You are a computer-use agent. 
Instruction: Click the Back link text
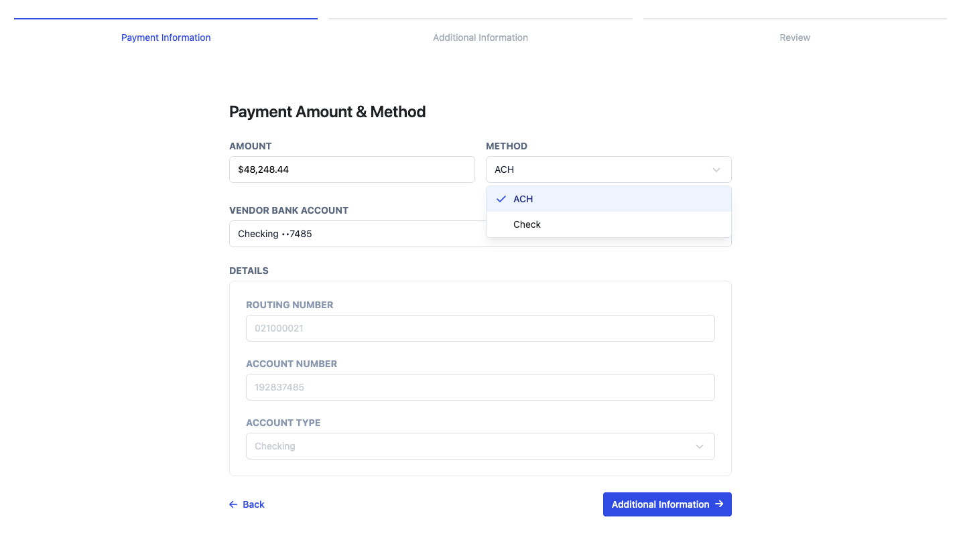[x=253, y=504]
